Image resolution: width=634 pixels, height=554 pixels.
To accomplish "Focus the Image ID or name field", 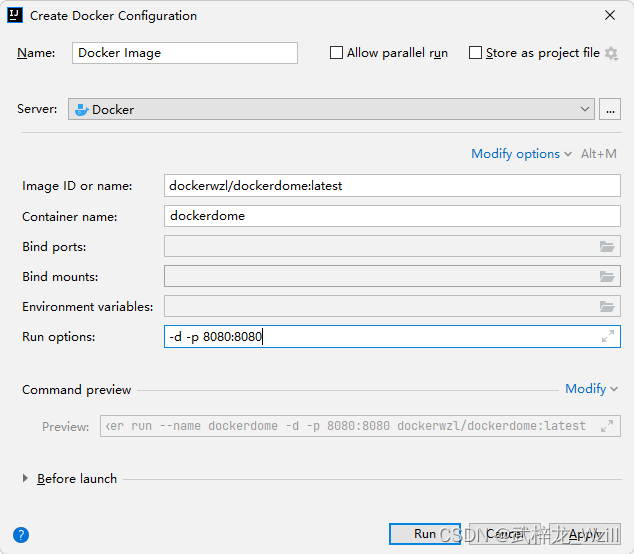I will [x=392, y=186].
